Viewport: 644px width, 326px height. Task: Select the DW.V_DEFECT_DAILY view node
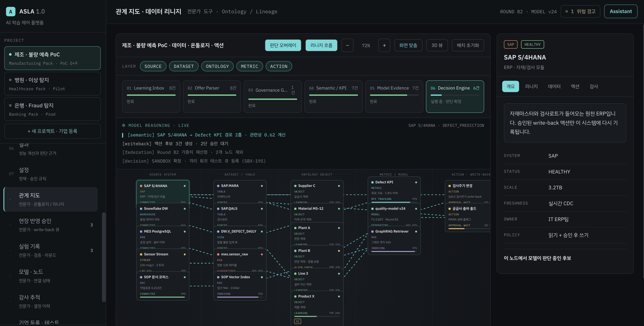pyautogui.click(x=240, y=238)
